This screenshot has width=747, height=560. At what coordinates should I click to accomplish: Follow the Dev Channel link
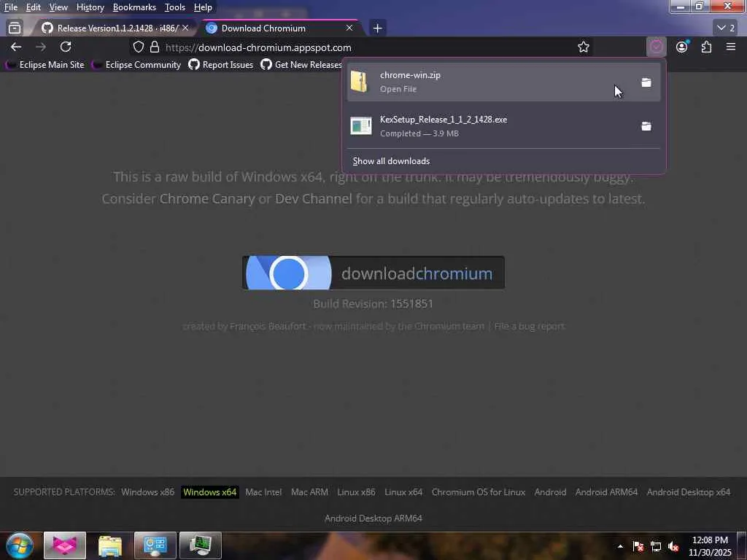(314, 198)
